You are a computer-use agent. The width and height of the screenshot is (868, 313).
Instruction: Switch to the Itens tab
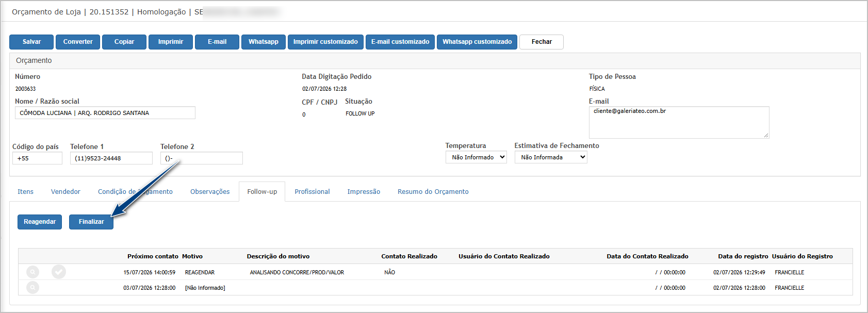[25, 192]
